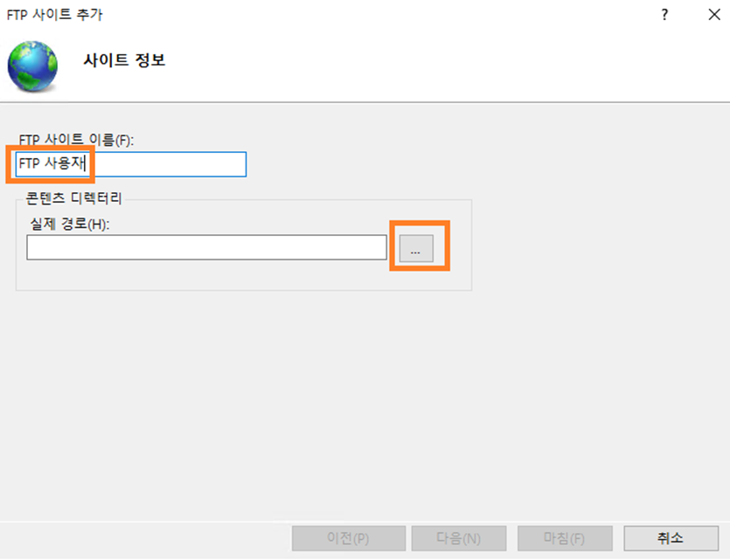Click the FTP 사이트 이름 text field
The width and height of the screenshot is (730, 560).
[x=166, y=164]
